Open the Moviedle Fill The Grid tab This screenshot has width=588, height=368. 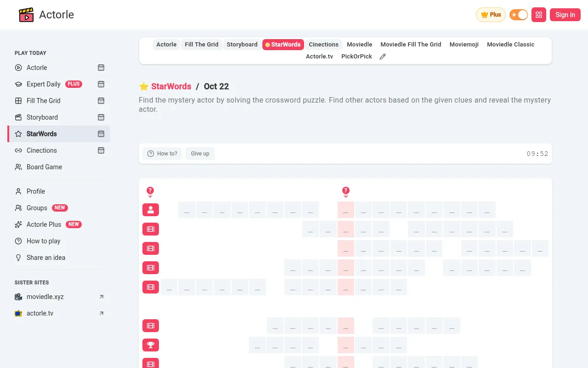[411, 45]
